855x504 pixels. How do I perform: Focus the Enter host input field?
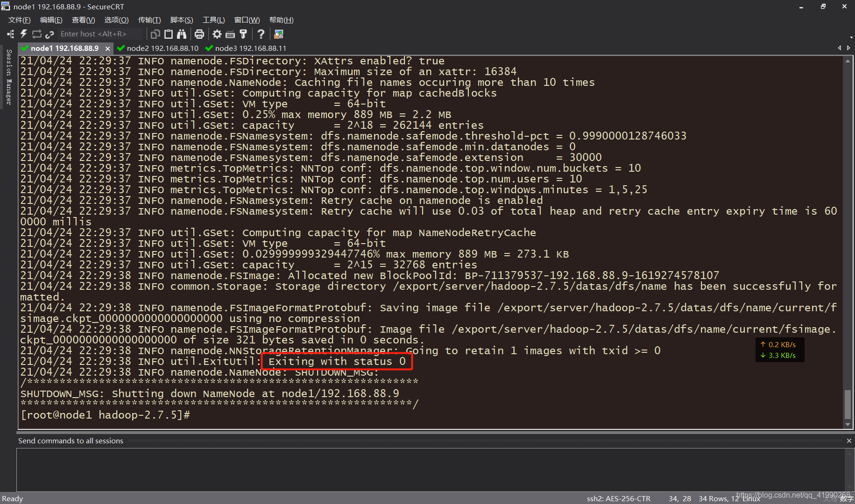(x=100, y=34)
